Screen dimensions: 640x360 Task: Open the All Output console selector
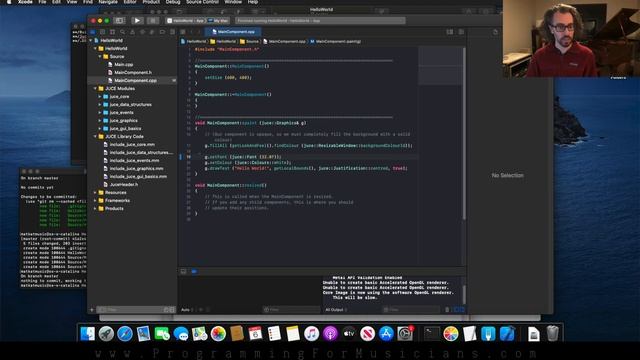pos(336,310)
